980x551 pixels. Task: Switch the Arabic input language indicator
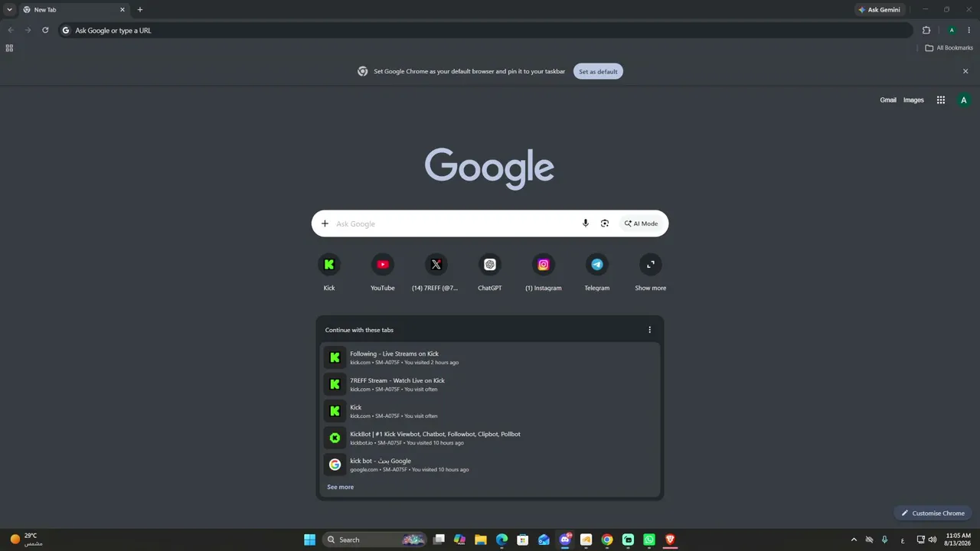click(x=903, y=540)
